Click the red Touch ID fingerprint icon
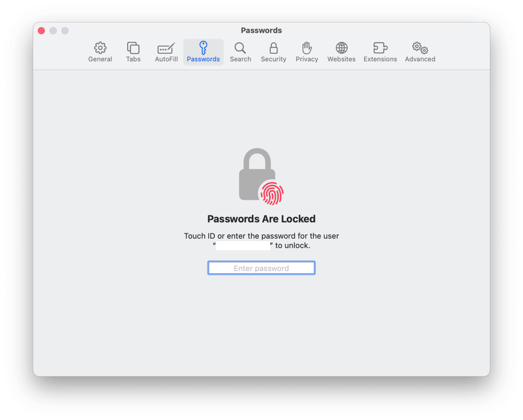The height and width of the screenshot is (420, 523). [x=271, y=192]
